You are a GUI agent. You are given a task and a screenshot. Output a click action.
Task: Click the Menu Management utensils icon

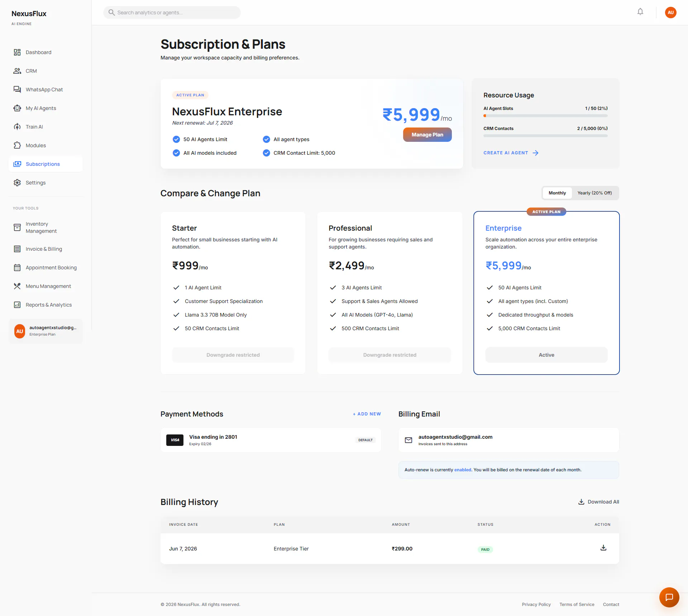tap(17, 286)
